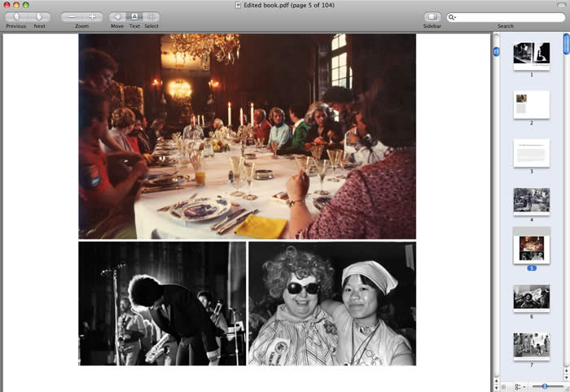Go to the previous page
Screen dimensions: 570x392
pyautogui.click(x=15, y=16)
